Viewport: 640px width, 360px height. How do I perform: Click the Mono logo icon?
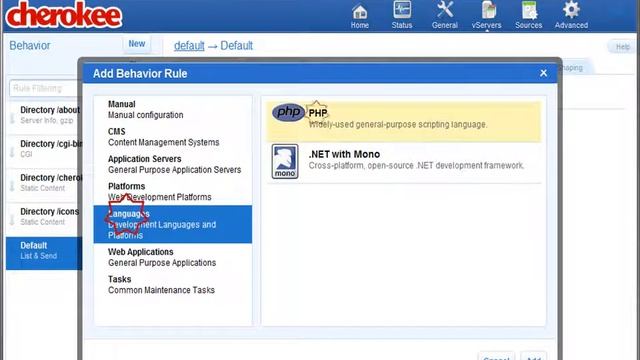click(x=285, y=161)
